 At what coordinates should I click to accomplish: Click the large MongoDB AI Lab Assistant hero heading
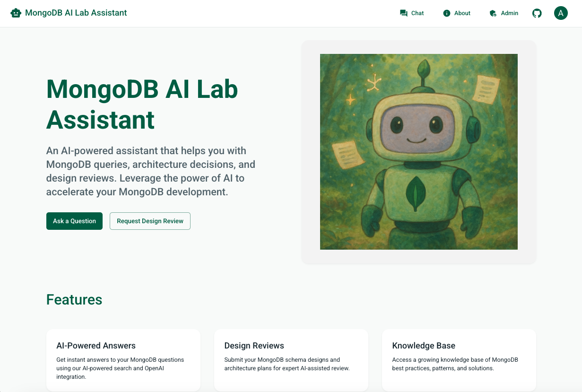(142, 104)
